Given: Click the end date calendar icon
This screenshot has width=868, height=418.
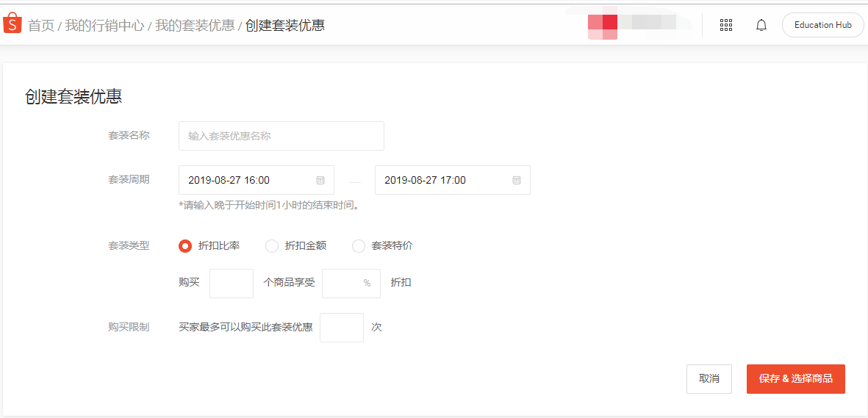Looking at the screenshot, I should click(517, 180).
